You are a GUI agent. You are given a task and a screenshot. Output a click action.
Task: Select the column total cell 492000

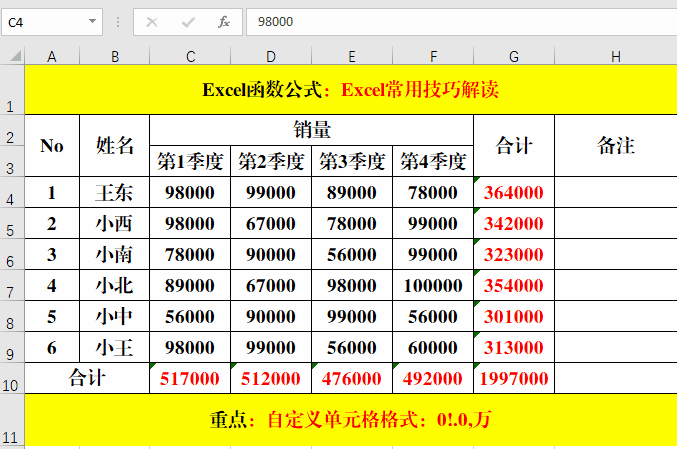[x=433, y=378]
